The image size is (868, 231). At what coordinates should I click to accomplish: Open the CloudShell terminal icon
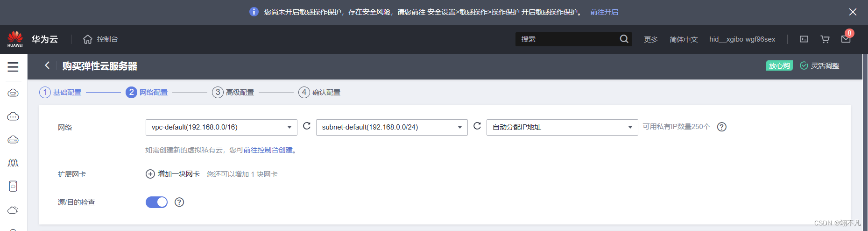(804, 39)
